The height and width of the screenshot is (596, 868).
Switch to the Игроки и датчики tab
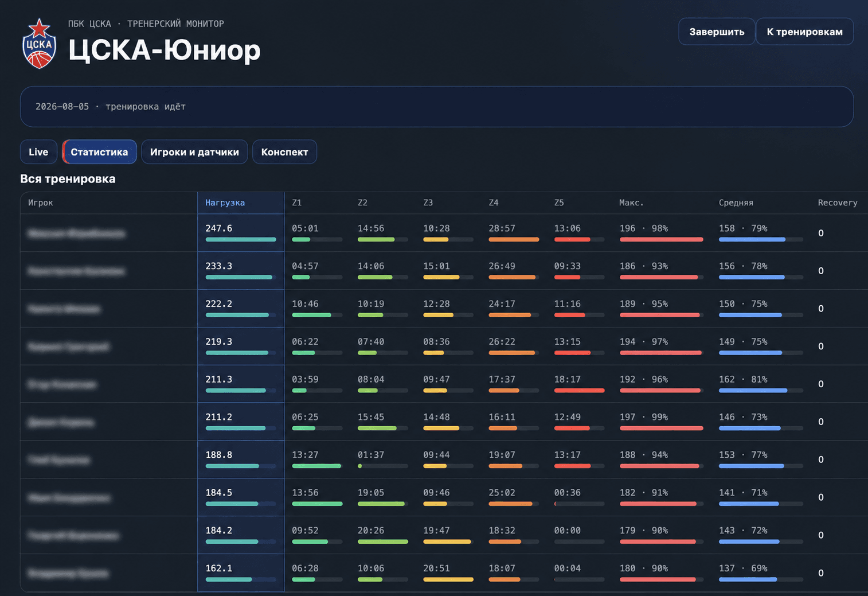(x=194, y=152)
